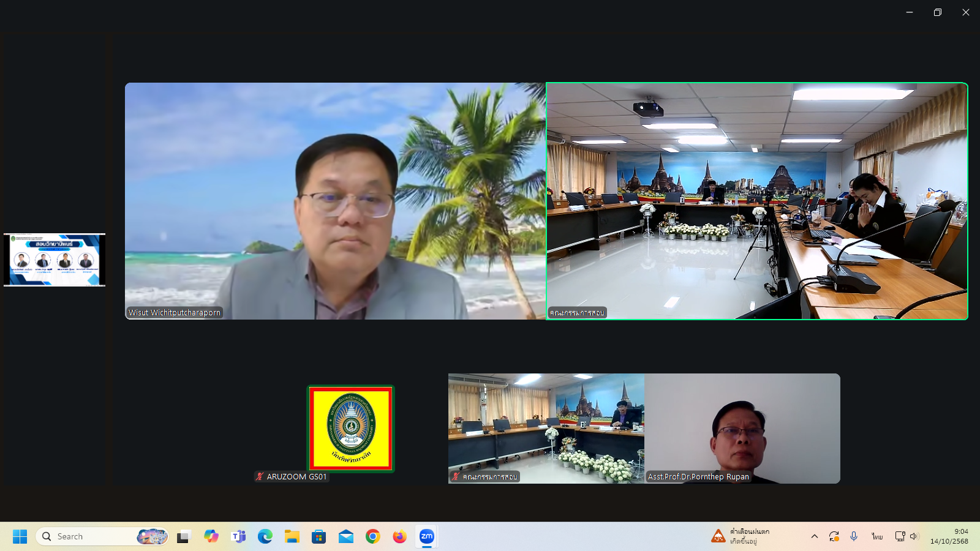Click the Task View icon
The height and width of the screenshot is (551, 980).
(183, 537)
